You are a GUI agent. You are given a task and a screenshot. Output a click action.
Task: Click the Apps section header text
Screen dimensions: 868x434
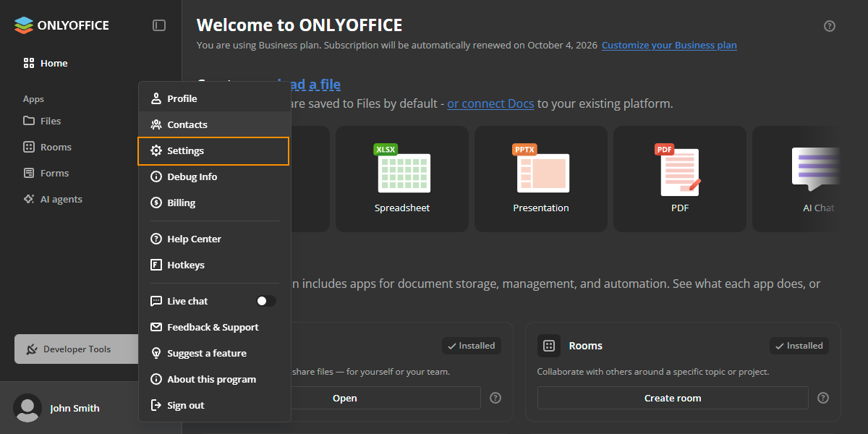pyautogui.click(x=33, y=99)
